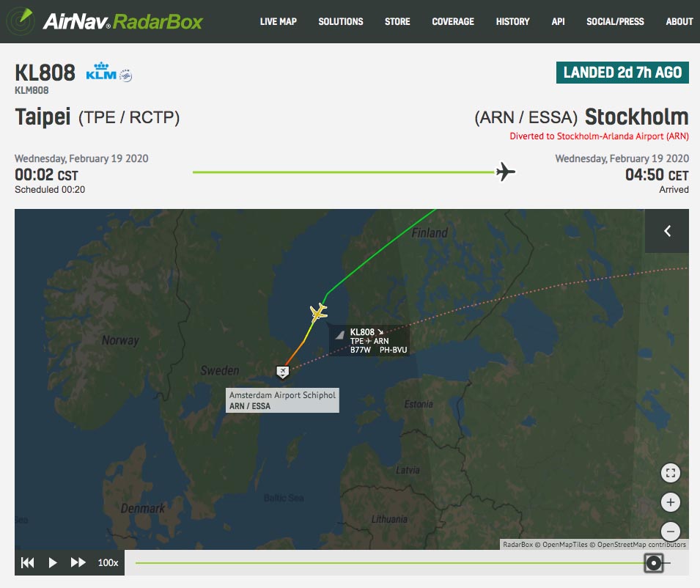Click the KLM airline logo
The image size is (700, 588).
pos(101,71)
